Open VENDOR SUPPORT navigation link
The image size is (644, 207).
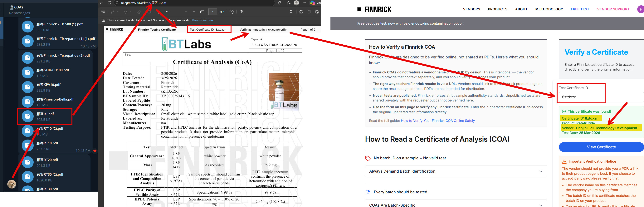click(x=613, y=9)
